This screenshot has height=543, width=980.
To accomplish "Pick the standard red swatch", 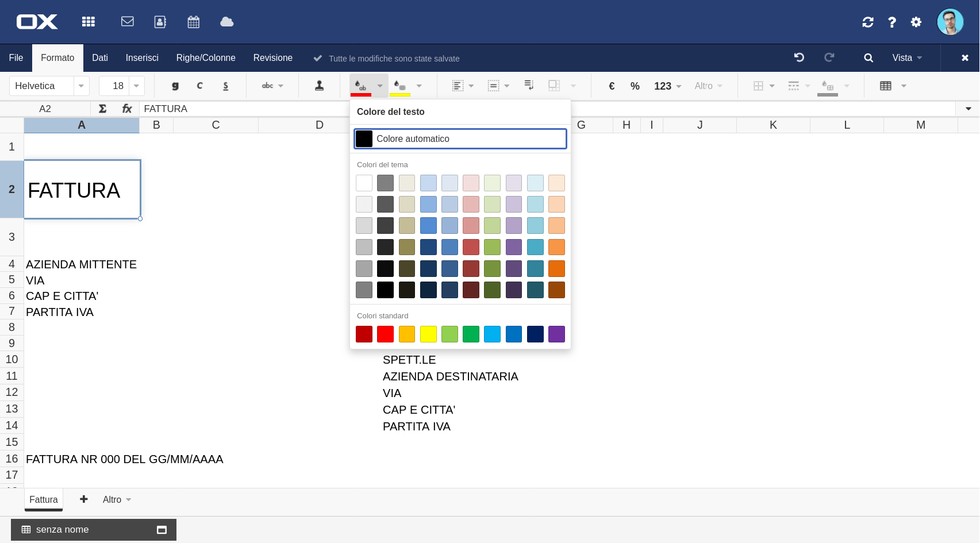I will [385, 334].
